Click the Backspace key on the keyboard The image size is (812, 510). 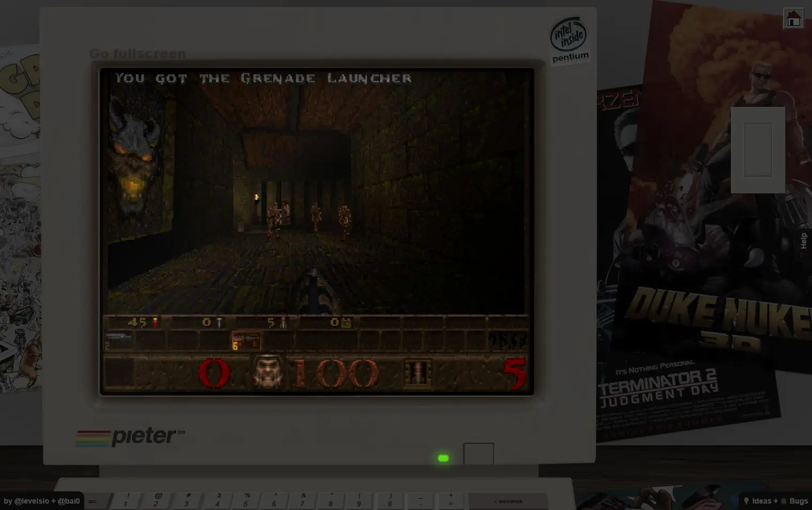click(508, 501)
